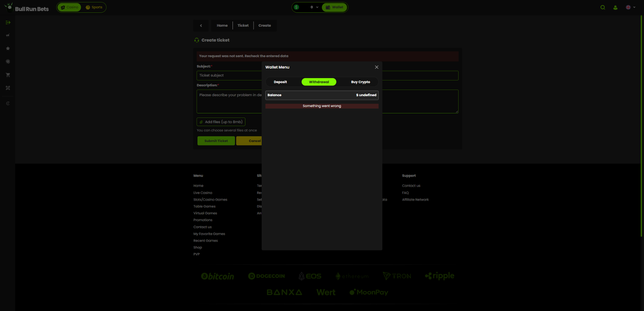The image size is (644, 311).
Task: Open the Affiliate Network footer link
Action: pos(415,200)
